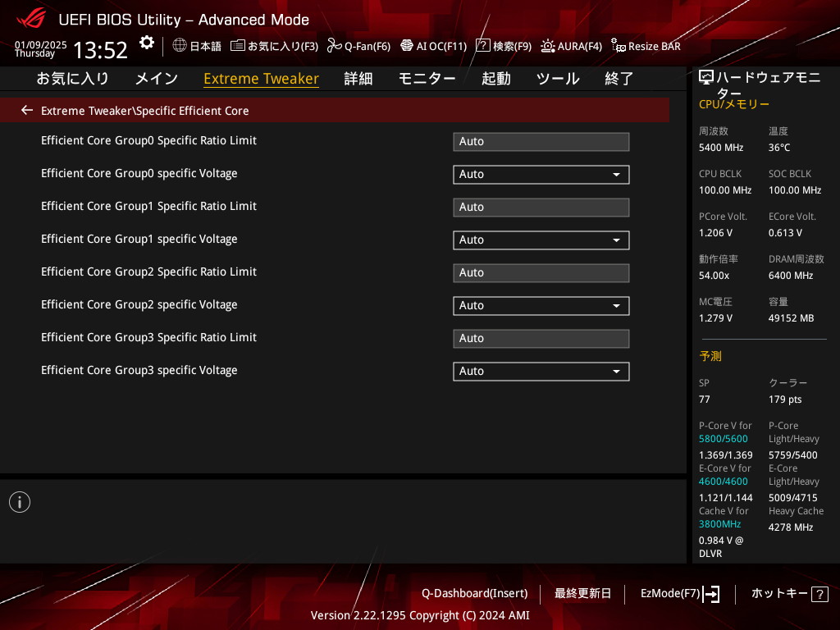Open Q-Dashboard(Insert) at the bottom
The width and height of the screenshot is (840, 630).
[x=474, y=593]
